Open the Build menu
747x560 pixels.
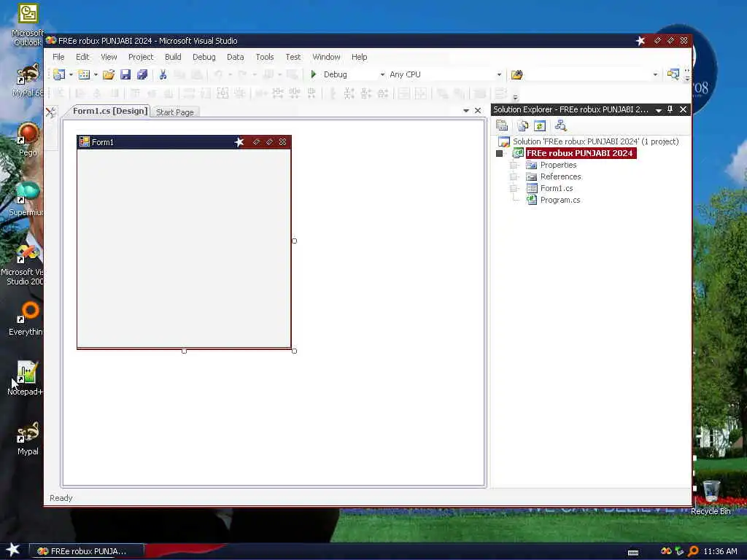pos(173,57)
